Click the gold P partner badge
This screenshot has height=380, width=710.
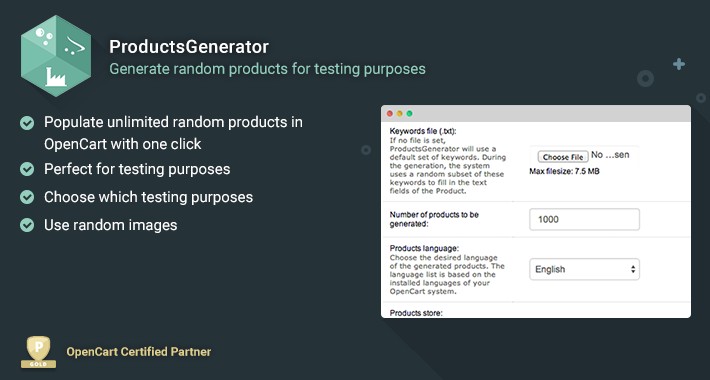click(38, 352)
